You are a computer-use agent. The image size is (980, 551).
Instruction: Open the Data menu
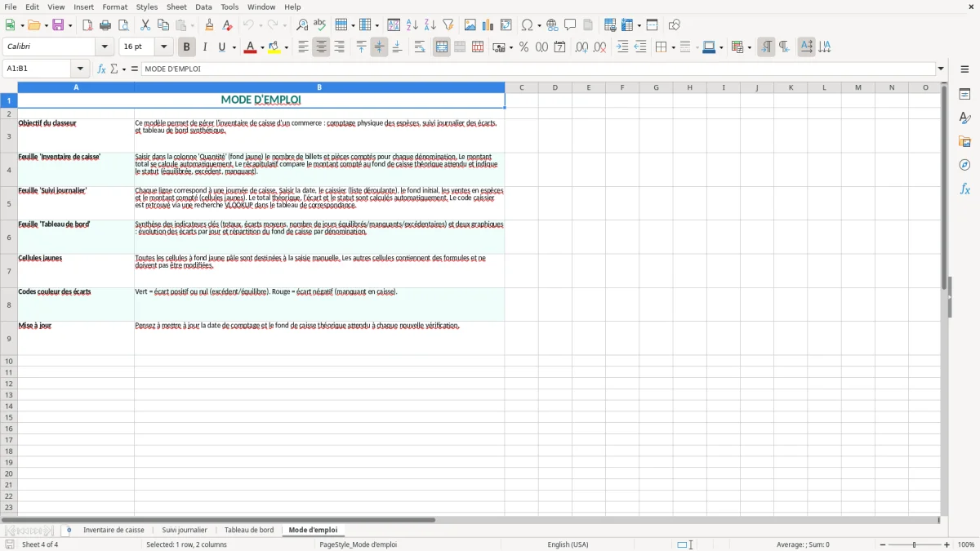(203, 7)
